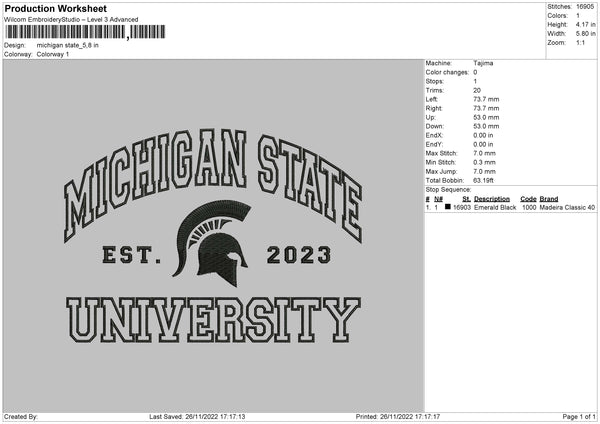This screenshot has width=600, height=424.
Task: Click the 'N#' column header
Action: click(439, 199)
